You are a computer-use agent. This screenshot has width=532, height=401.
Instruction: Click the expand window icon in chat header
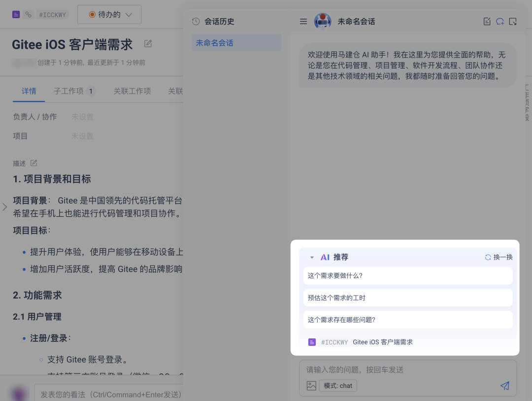coord(513,21)
